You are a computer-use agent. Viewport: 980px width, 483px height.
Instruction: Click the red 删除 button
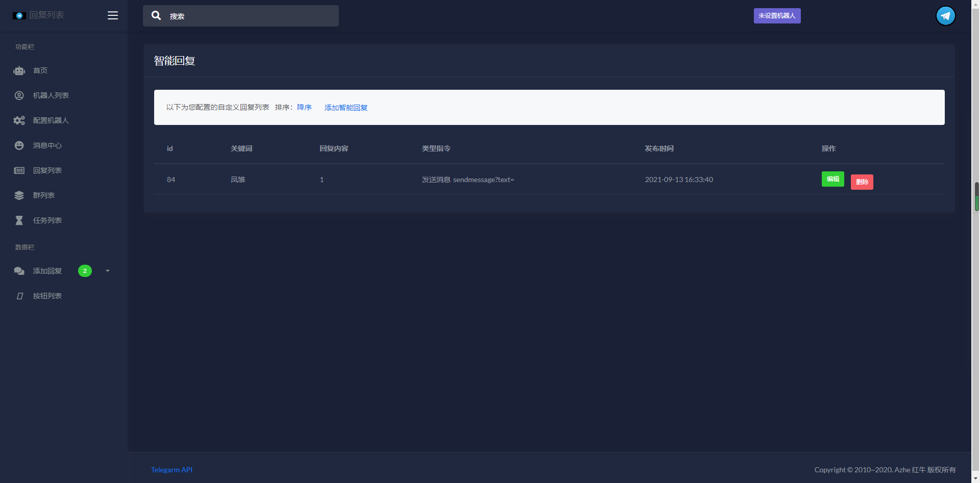(x=862, y=182)
